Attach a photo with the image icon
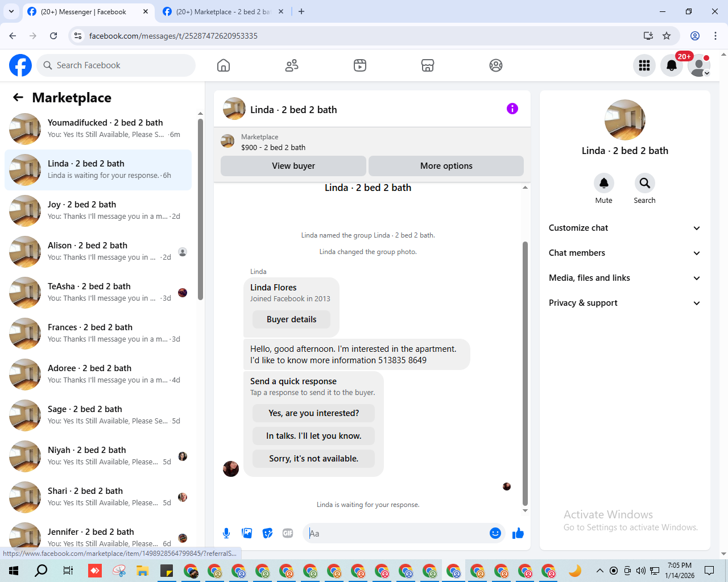This screenshot has width=728, height=582. [247, 533]
